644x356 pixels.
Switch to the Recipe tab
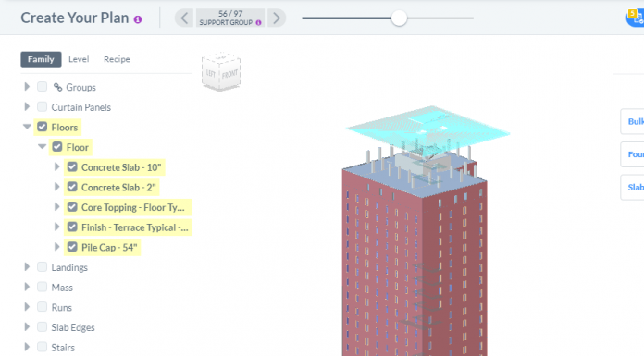pyautogui.click(x=117, y=59)
